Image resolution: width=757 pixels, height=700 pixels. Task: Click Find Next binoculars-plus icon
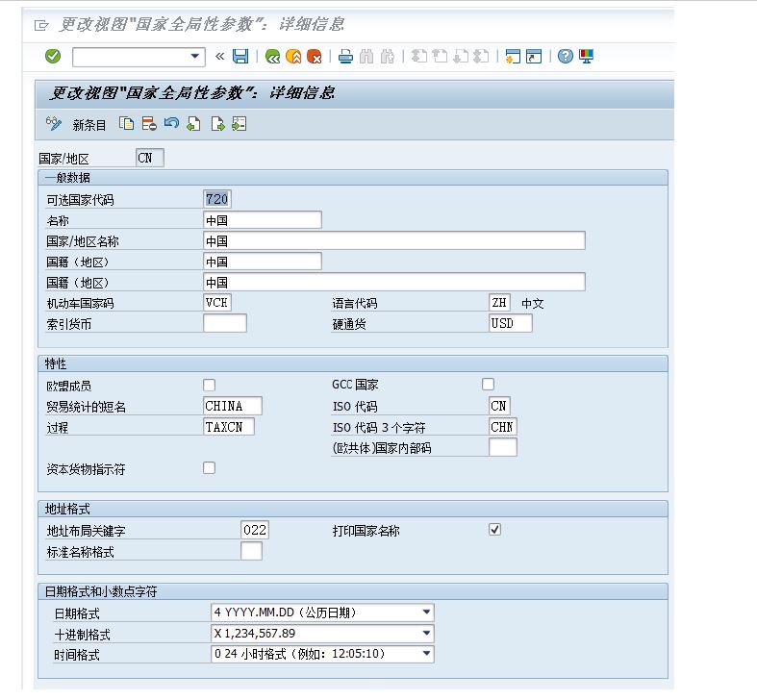[x=388, y=57]
